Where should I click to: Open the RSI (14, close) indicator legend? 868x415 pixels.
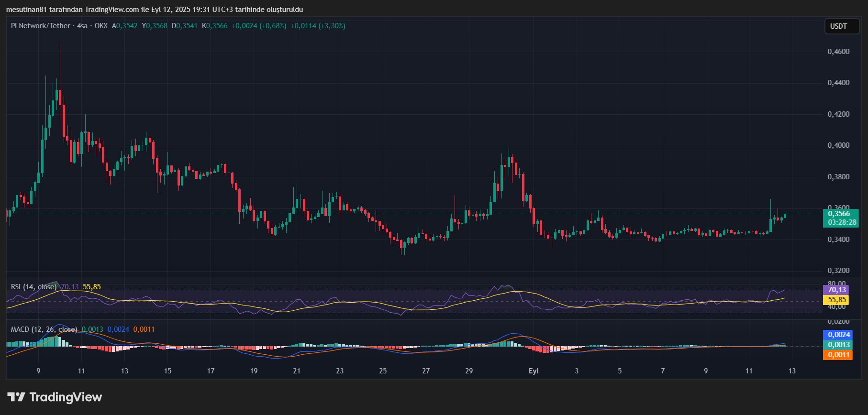33,287
